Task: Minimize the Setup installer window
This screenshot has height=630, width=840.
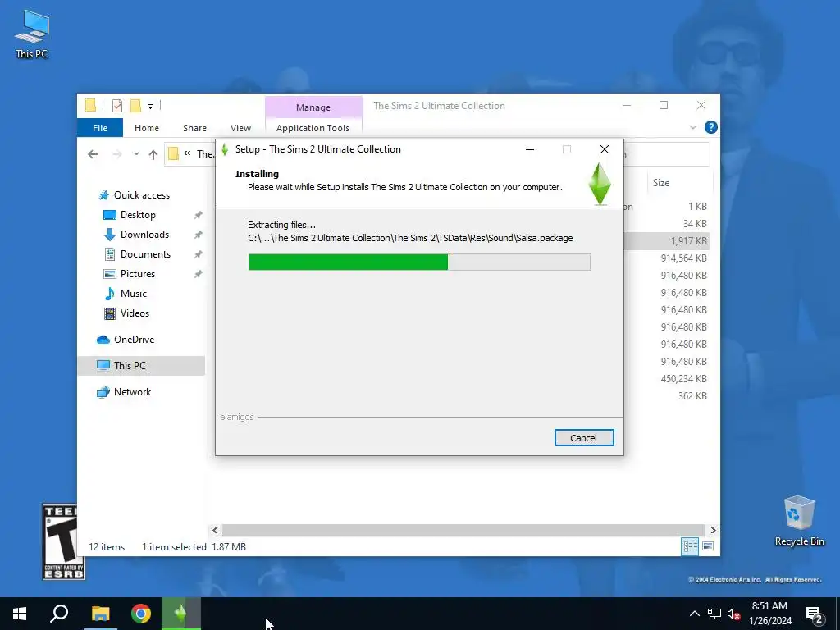Action: tap(530, 149)
